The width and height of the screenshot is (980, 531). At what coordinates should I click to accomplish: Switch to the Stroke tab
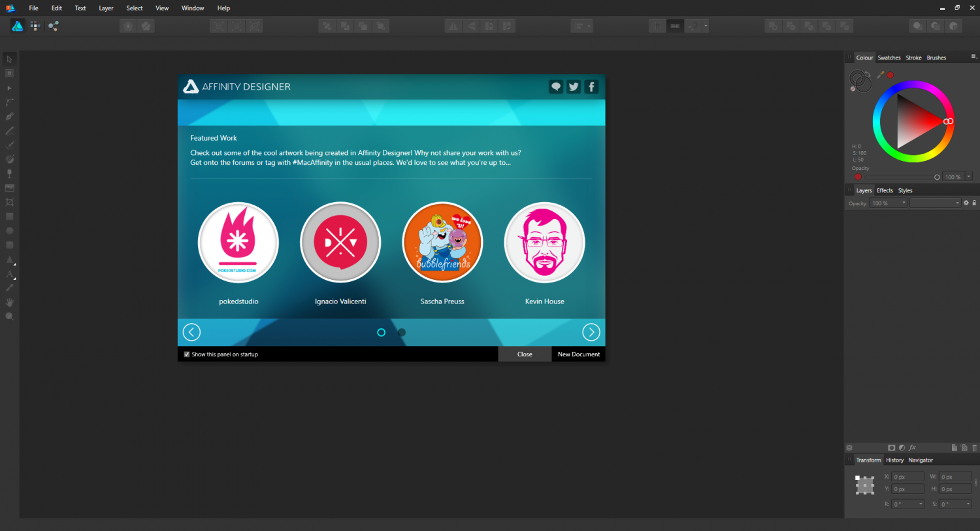coord(913,58)
